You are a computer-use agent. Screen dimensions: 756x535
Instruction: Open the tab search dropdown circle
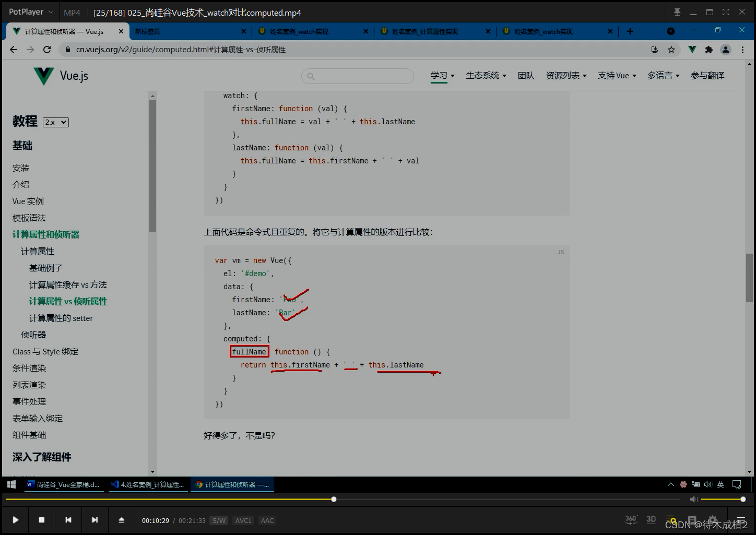coord(671,31)
